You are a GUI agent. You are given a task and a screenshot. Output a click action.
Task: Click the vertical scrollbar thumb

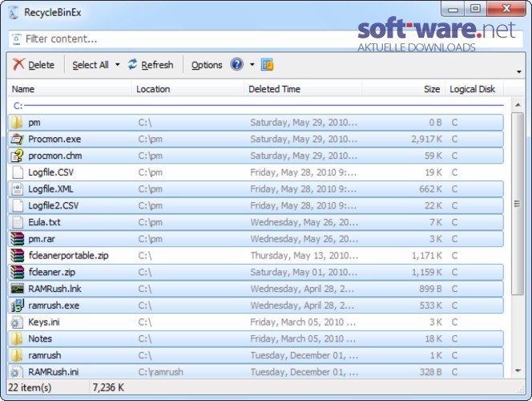click(518, 204)
